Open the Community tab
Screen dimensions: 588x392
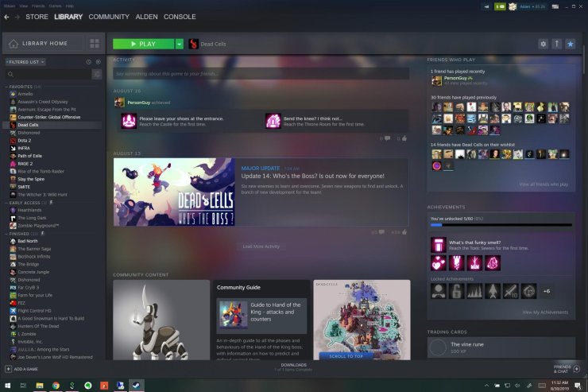click(x=109, y=17)
